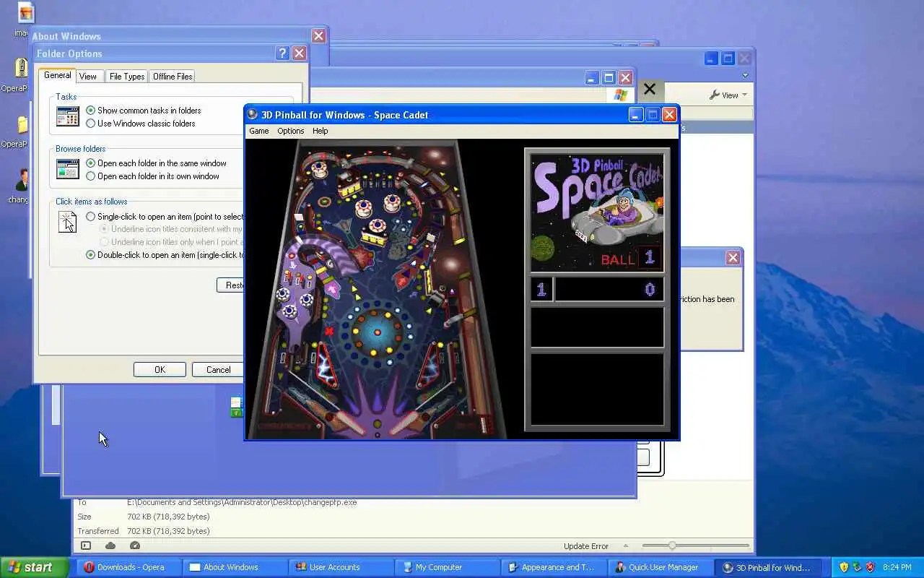Select 'Open each folder in its own window'

(152, 176)
